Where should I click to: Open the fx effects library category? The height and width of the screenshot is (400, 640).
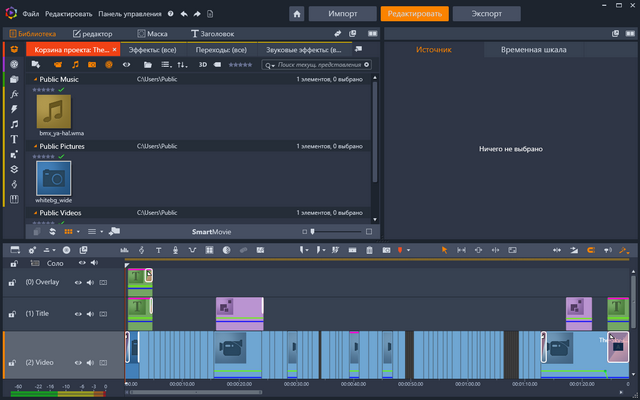14,94
